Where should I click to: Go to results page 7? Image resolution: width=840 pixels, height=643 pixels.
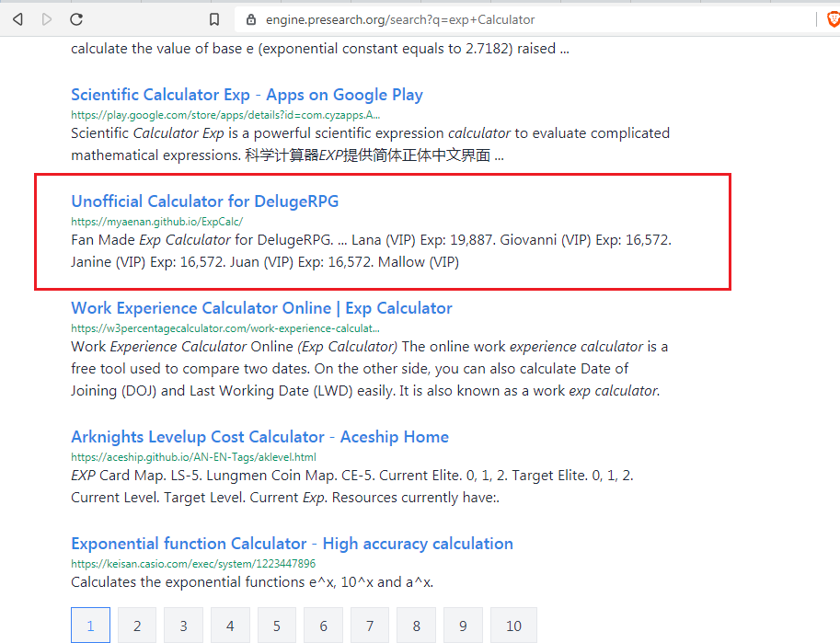tap(370, 626)
